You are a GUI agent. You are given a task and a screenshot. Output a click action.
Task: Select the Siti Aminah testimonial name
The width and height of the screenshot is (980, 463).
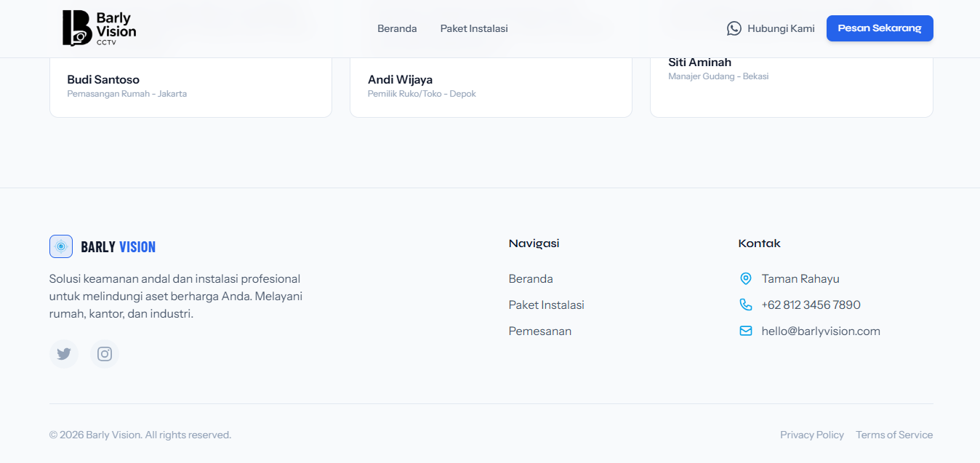click(x=700, y=62)
